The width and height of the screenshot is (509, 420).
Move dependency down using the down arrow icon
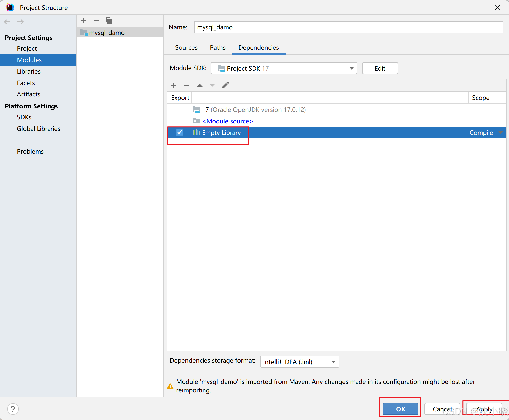tap(212, 85)
